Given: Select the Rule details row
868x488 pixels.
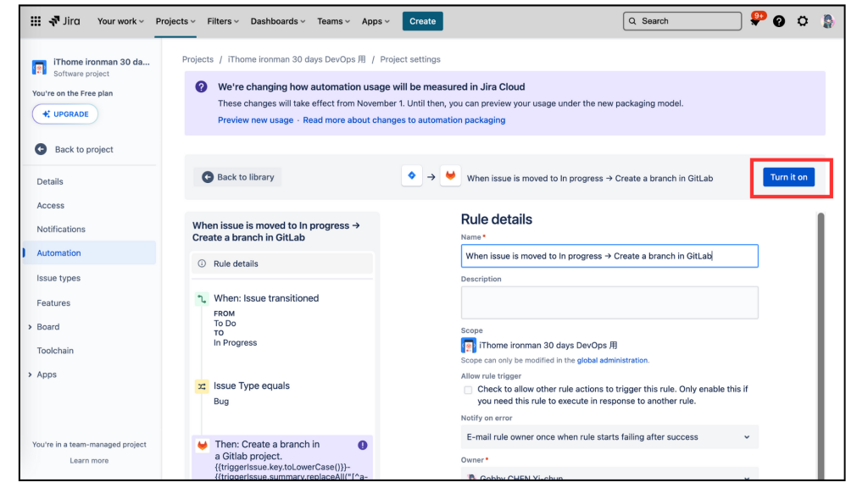Looking at the screenshot, I should pos(282,263).
